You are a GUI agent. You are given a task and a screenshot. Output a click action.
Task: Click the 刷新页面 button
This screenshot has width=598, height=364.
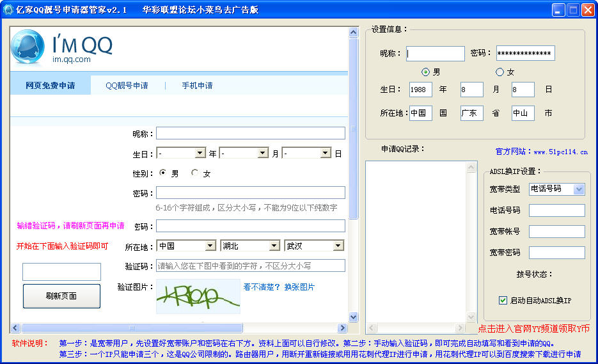(62, 296)
